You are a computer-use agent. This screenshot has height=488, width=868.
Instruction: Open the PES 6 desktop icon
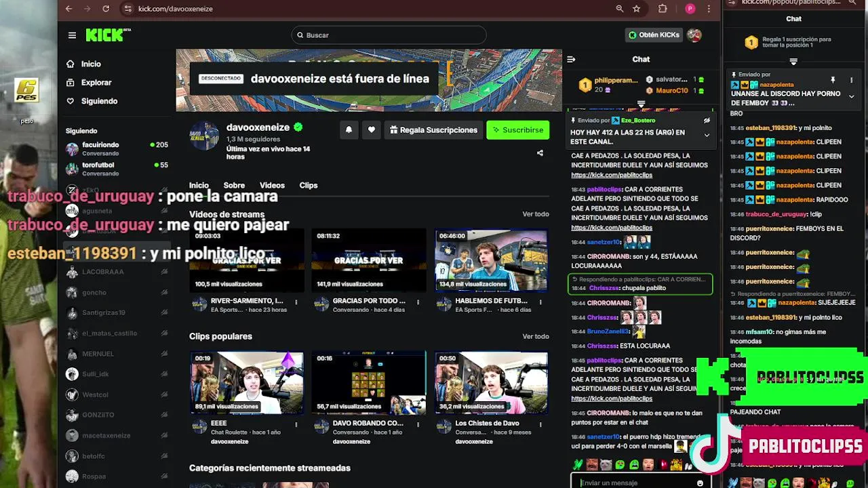tap(26, 91)
